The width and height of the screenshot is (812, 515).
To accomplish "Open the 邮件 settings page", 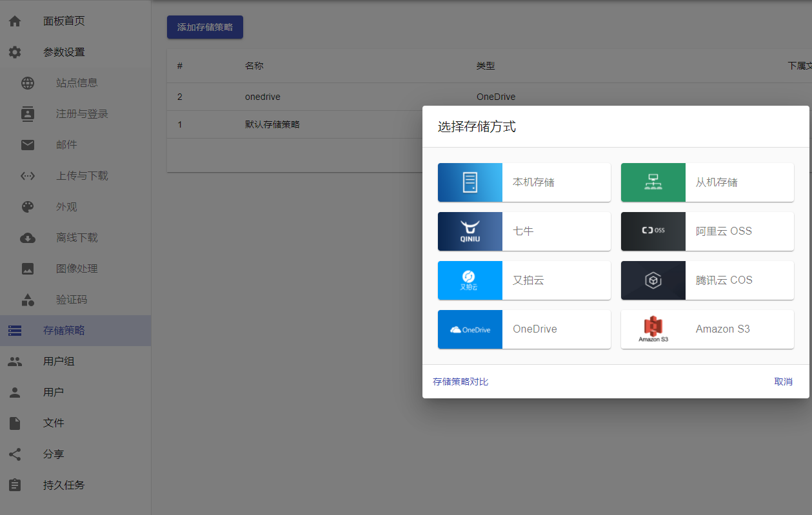I will click(x=75, y=145).
